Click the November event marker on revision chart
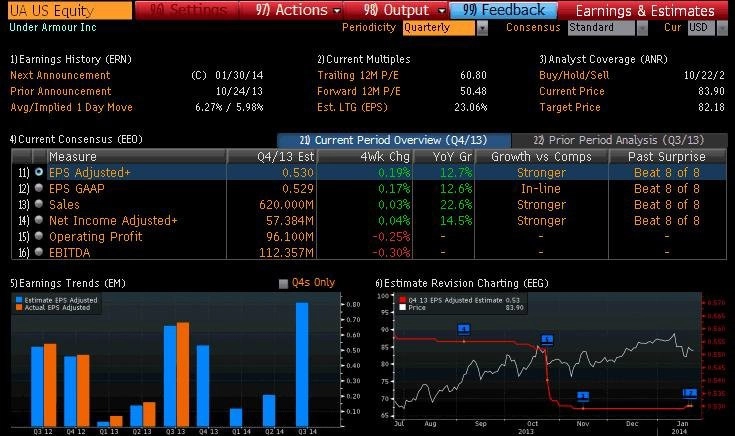Screen dimensions: 735x436 tap(583, 396)
